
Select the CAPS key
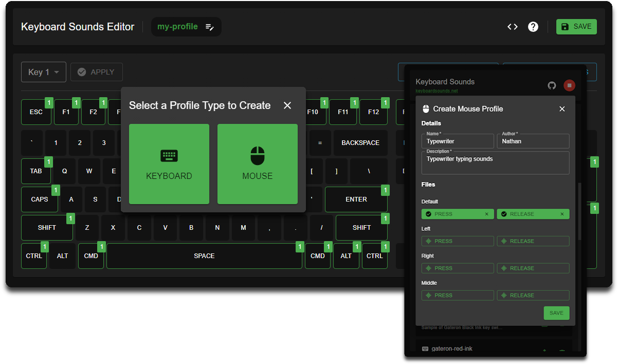[x=40, y=199]
